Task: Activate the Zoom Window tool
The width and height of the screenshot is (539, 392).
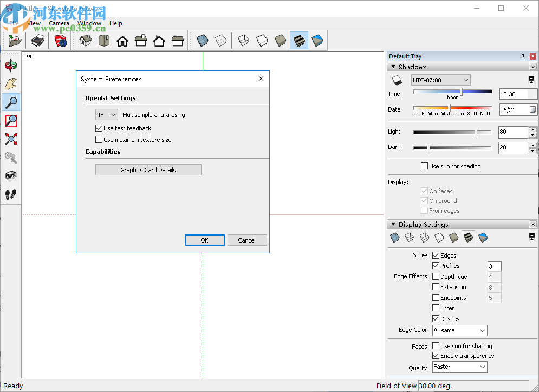Action: (x=11, y=120)
